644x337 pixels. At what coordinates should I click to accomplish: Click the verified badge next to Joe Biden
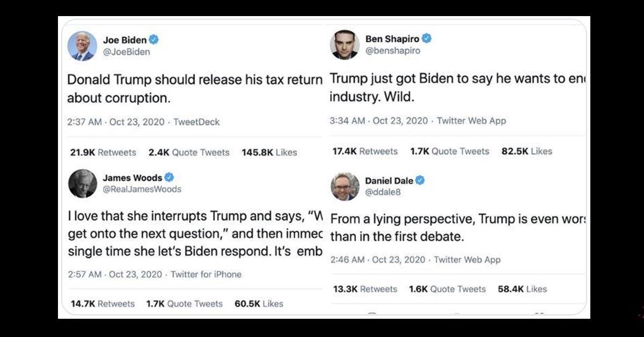click(x=153, y=39)
